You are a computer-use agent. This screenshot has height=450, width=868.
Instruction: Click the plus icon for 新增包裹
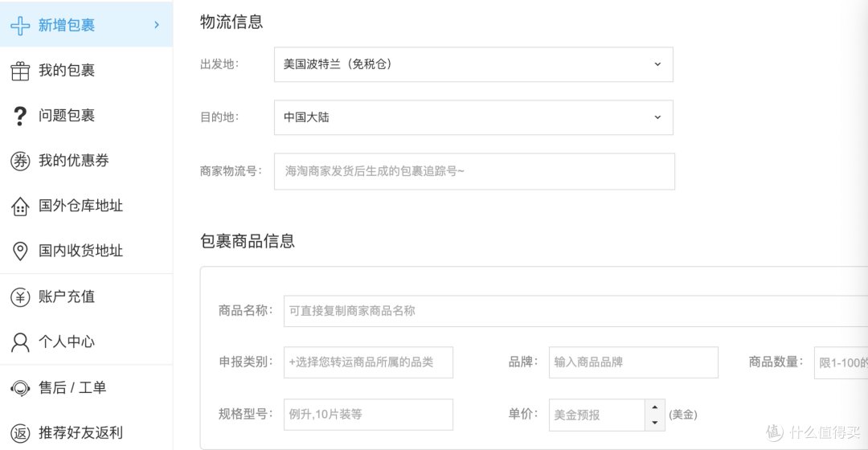(x=20, y=26)
